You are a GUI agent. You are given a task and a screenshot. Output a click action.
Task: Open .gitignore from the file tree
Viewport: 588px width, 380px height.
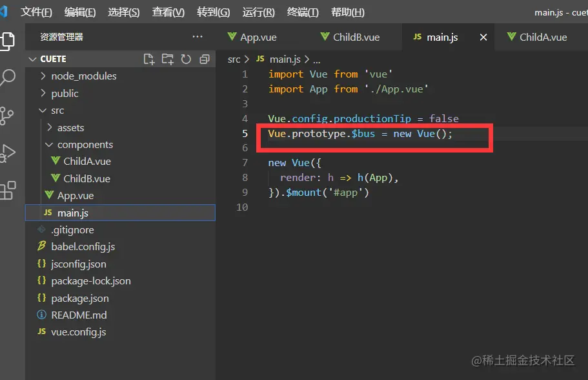click(x=72, y=230)
